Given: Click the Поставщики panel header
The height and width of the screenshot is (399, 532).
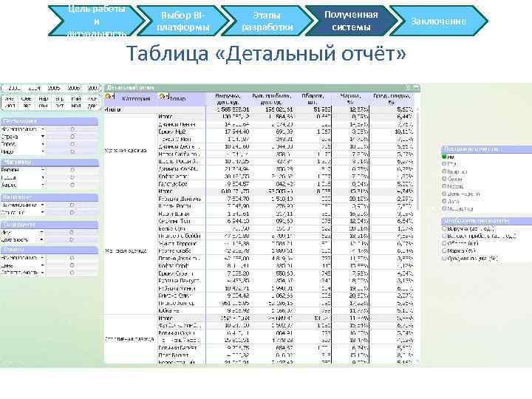Looking at the screenshot, I should coord(50,121).
